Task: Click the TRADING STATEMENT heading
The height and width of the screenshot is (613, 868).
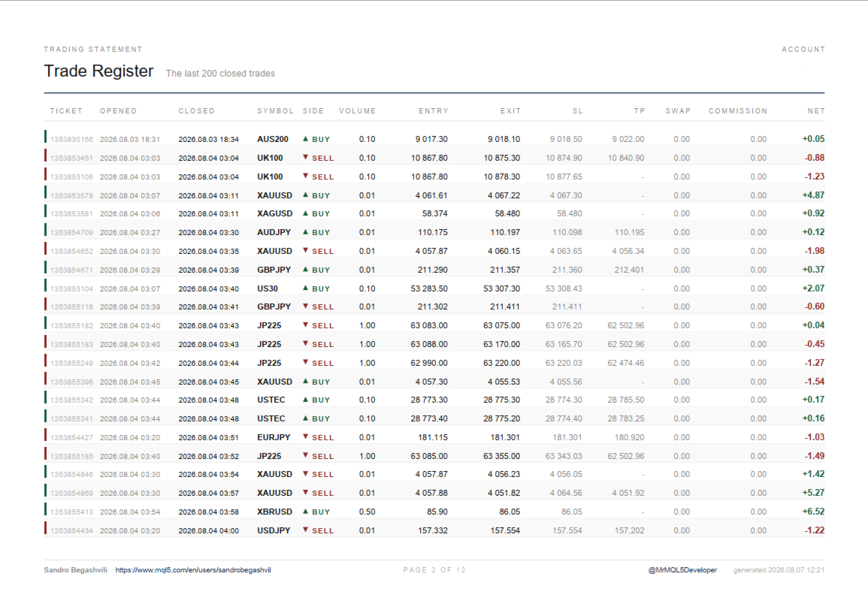Action: (x=93, y=50)
